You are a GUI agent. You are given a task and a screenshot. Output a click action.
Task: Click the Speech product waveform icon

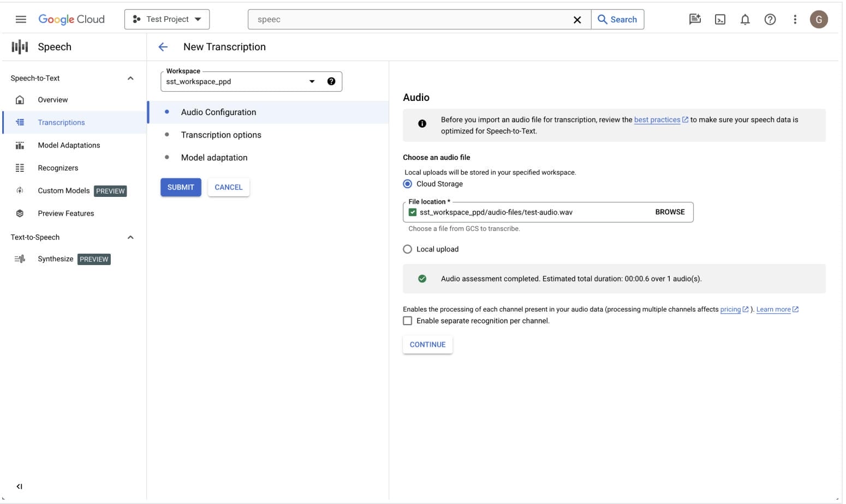(20, 47)
